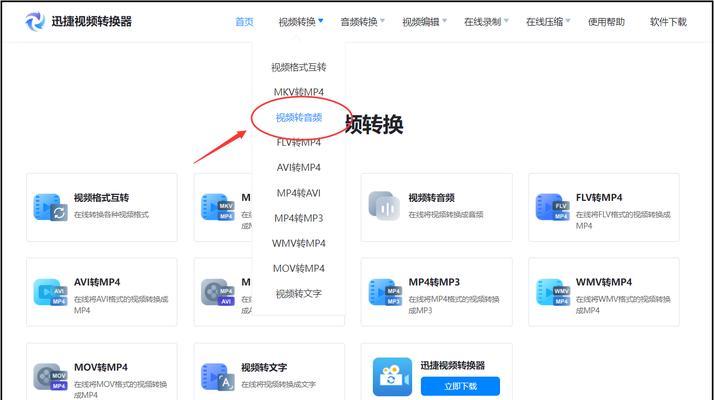Click the 视频转换 nav label
The height and width of the screenshot is (400, 714).
297,21
